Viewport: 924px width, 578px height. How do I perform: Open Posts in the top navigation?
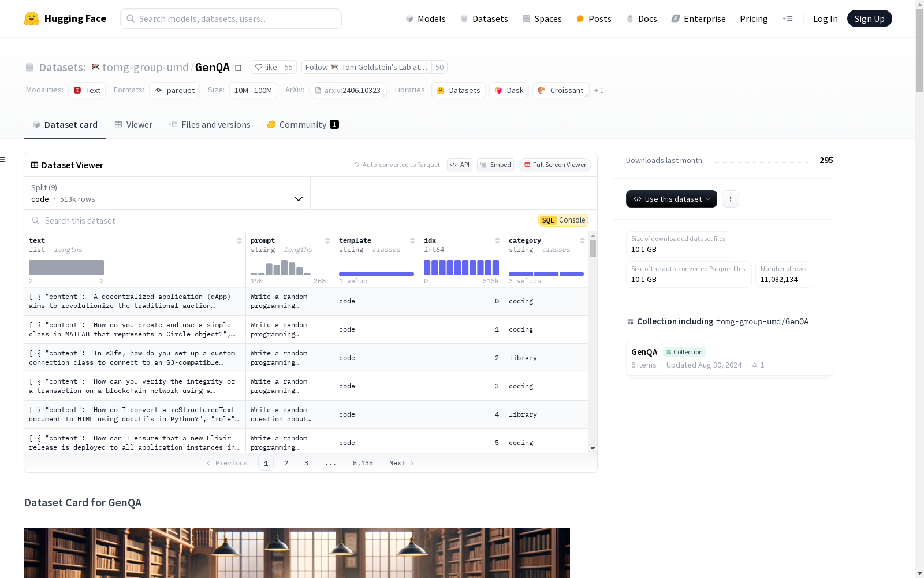coord(594,18)
